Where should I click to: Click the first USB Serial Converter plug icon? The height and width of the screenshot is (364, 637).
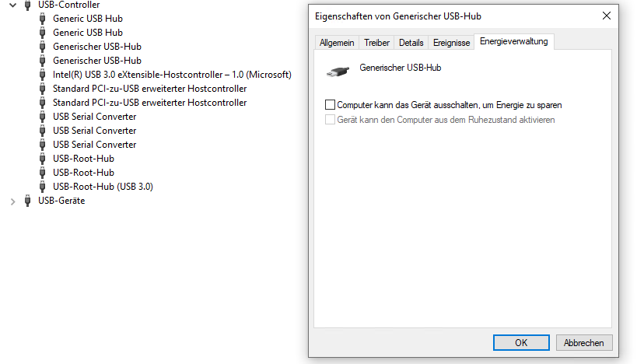[x=42, y=117]
